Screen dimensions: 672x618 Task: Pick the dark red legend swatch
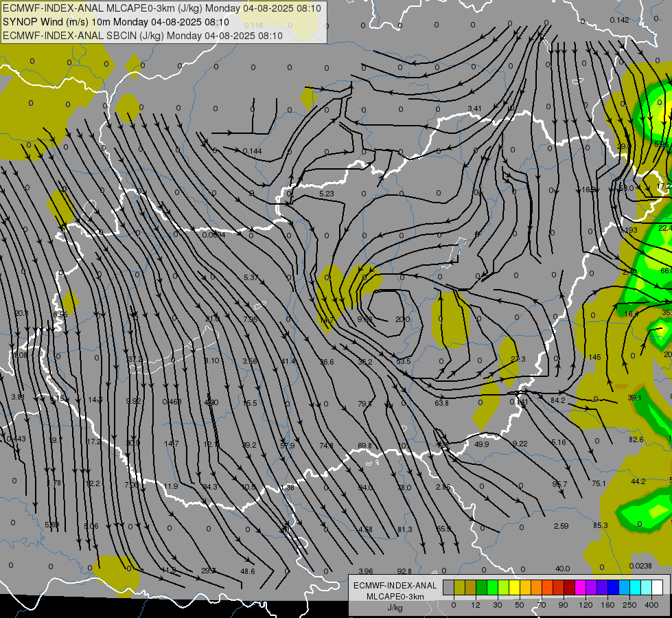click(x=570, y=587)
